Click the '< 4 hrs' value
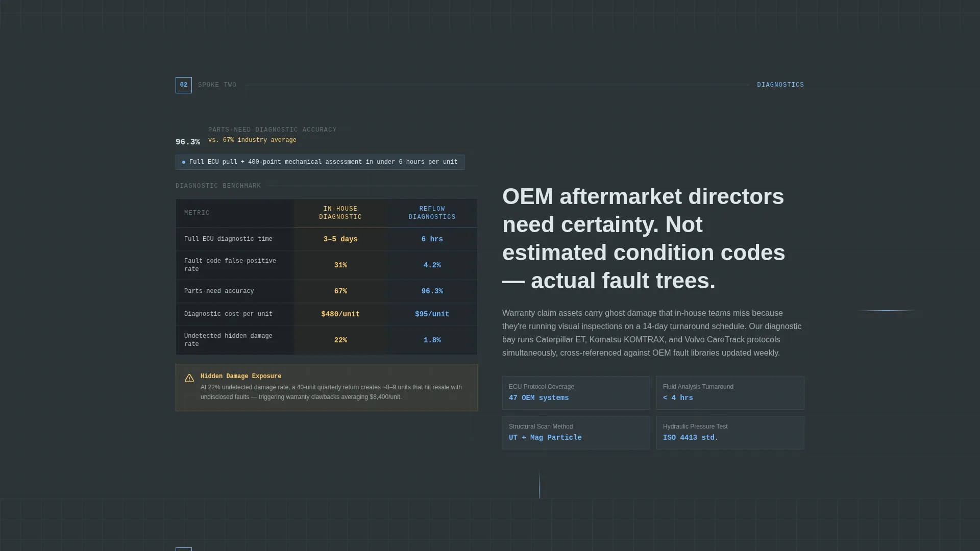This screenshot has width=980, height=551. [678, 398]
